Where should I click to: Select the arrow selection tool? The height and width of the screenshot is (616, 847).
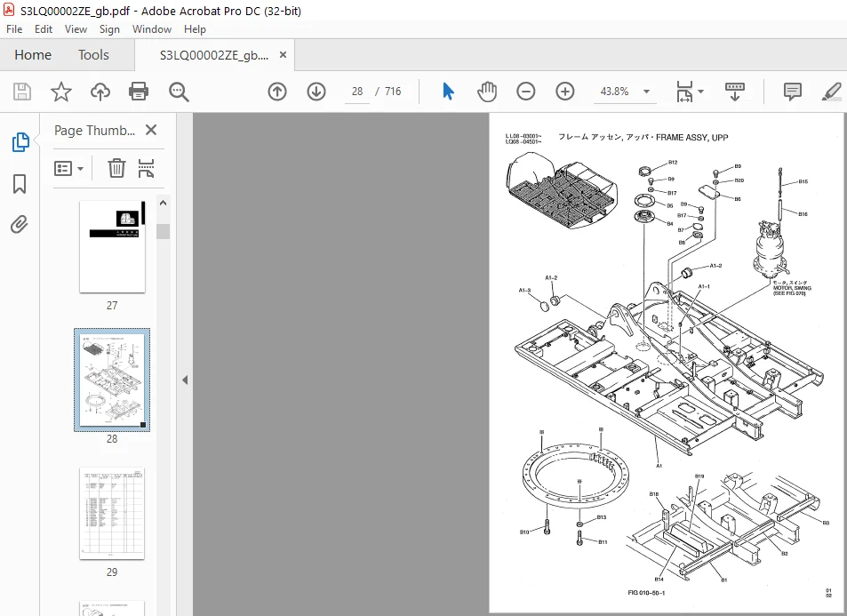pyautogui.click(x=448, y=92)
